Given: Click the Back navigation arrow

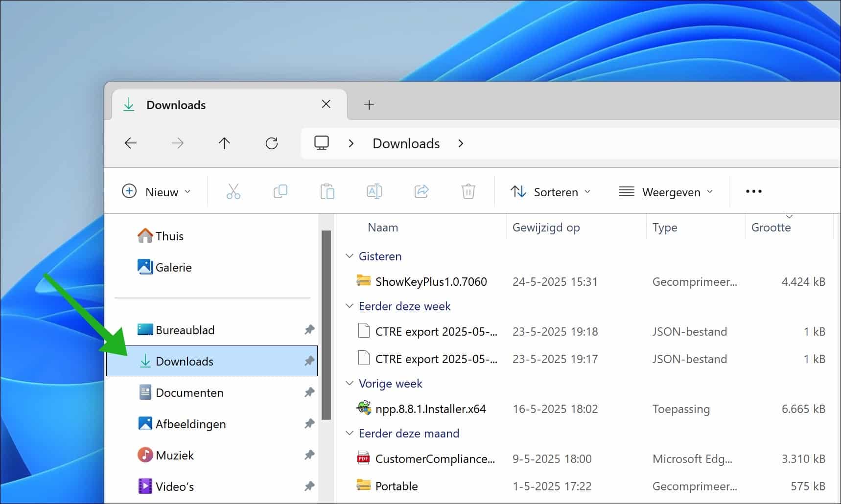Looking at the screenshot, I should tap(131, 143).
